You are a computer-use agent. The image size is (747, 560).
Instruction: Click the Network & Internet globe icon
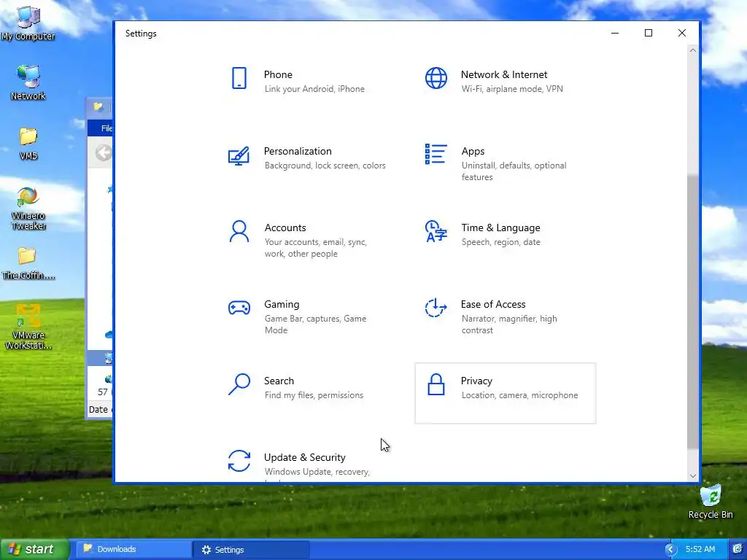tap(436, 78)
